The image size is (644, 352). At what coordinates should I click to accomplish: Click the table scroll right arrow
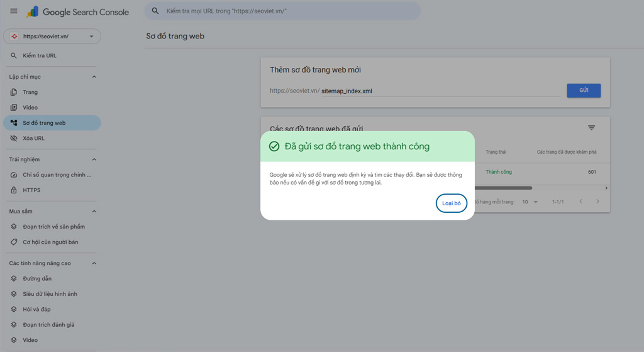[606, 188]
